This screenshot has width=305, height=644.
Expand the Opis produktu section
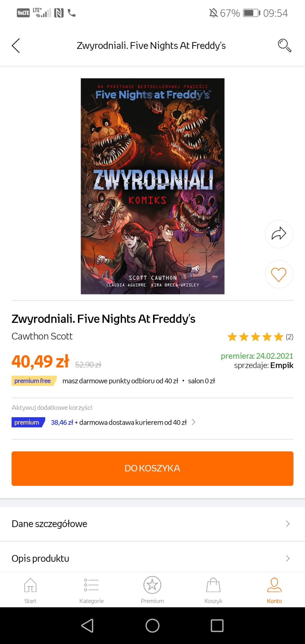pyautogui.click(x=152, y=558)
